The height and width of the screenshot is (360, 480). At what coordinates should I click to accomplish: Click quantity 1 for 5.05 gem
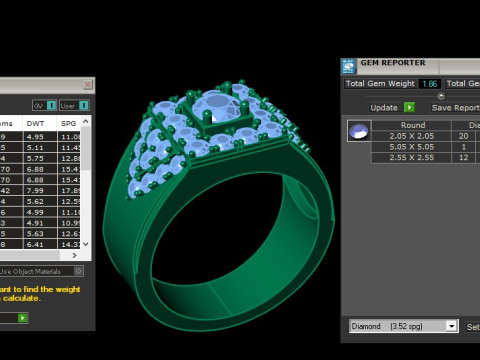click(x=463, y=147)
